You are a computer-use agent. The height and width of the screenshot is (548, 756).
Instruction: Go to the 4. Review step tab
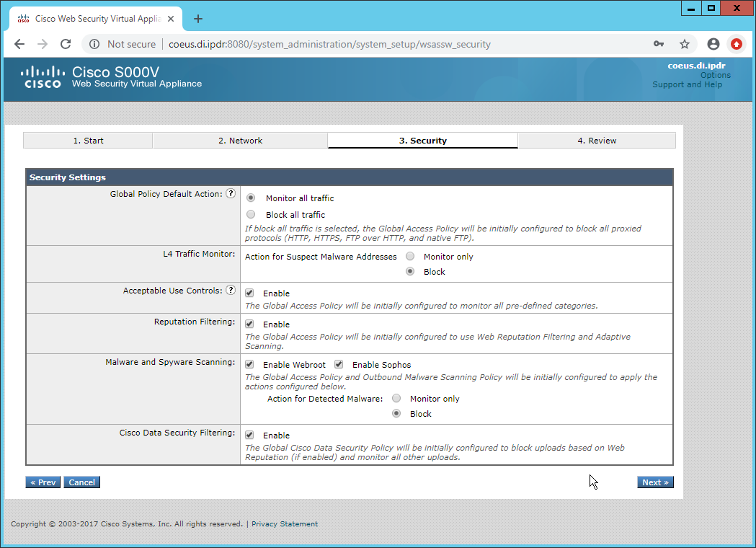597,141
